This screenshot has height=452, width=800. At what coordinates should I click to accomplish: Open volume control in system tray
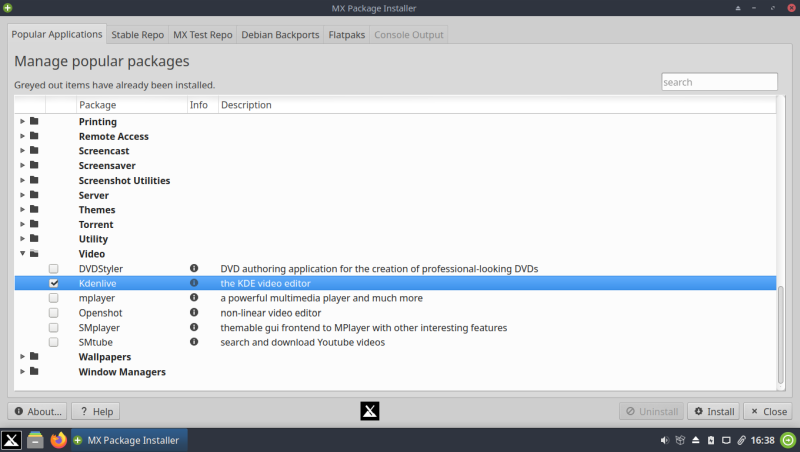pos(664,440)
